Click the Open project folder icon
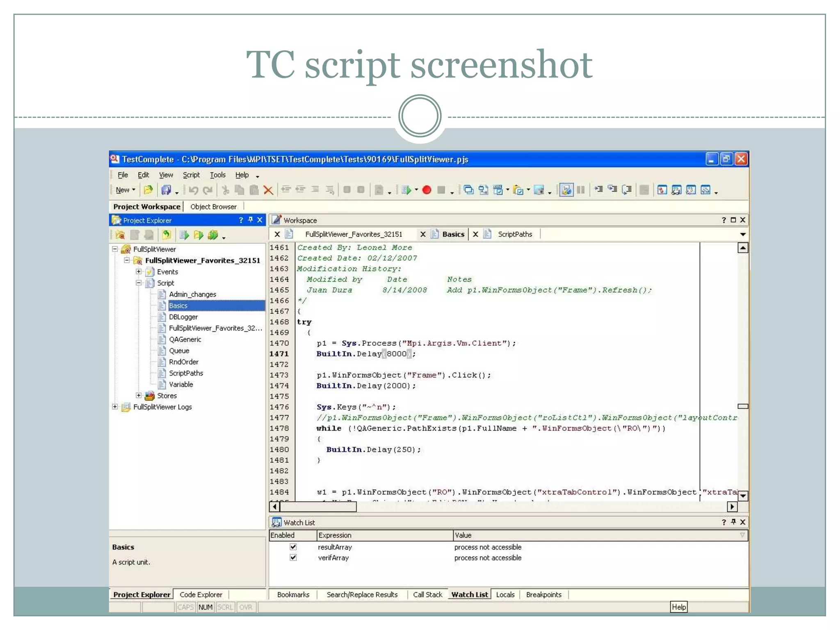840x630 pixels. point(148,190)
